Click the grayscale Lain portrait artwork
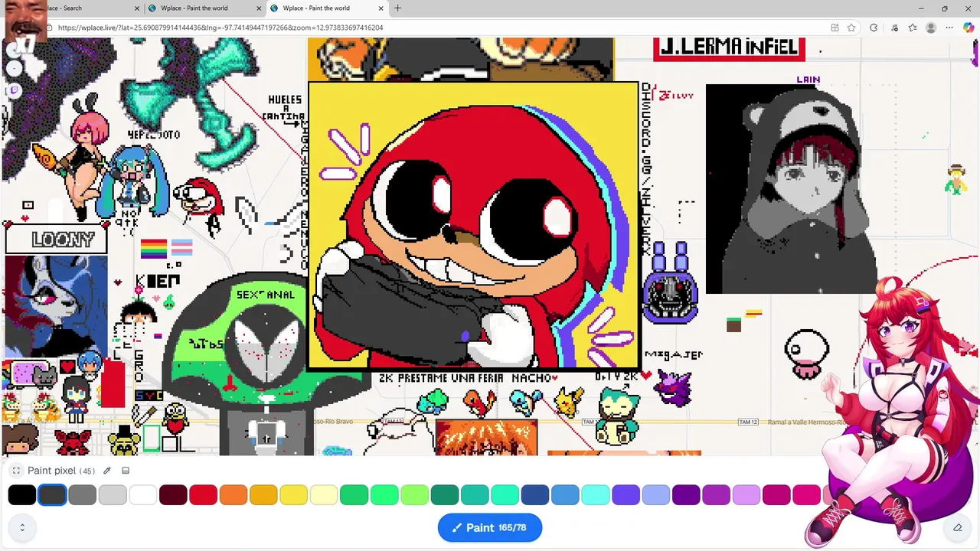Image resolution: width=980 pixels, height=551 pixels. [x=792, y=189]
